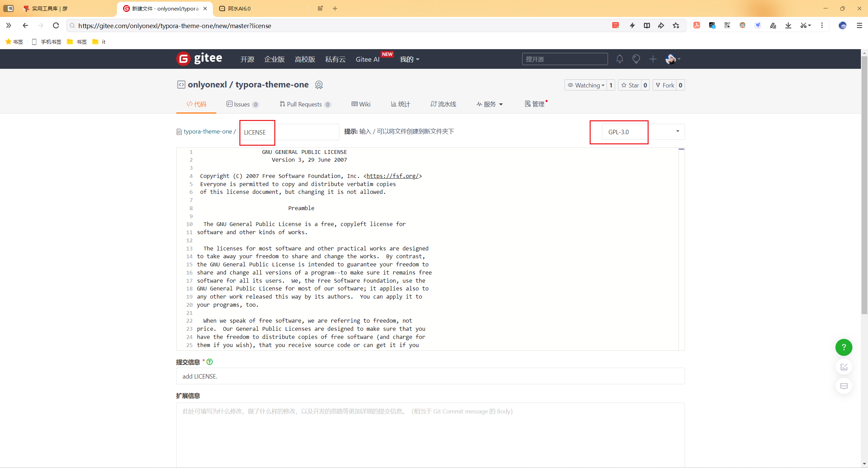Viewport: 868px width, 468px height.
Task: Switch to the 阿水AI6.0 browser tab
Action: (239, 8)
